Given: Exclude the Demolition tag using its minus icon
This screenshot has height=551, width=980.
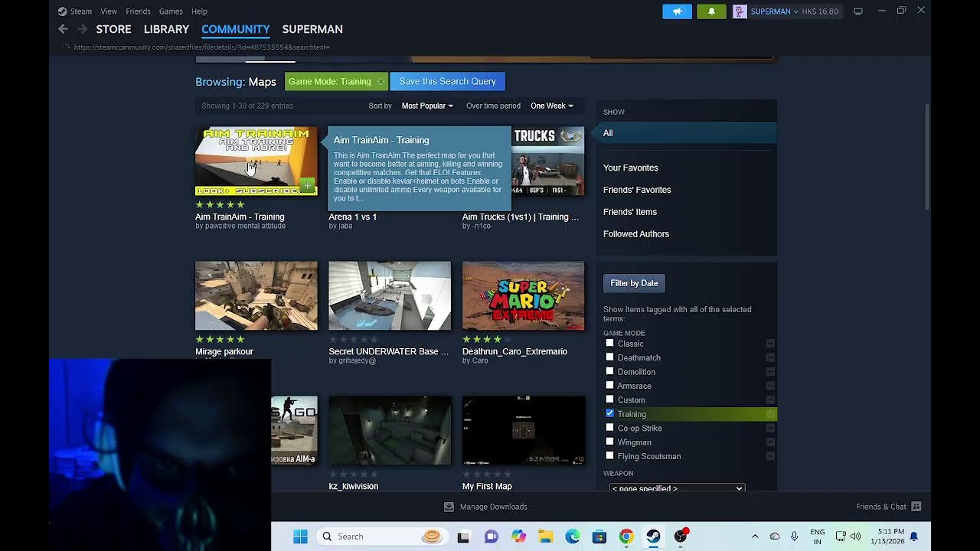Looking at the screenshot, I should click(770, 372).
